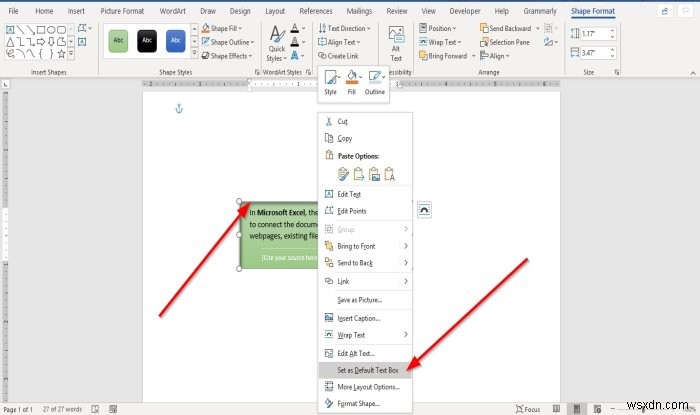Choose Format Shape menu item
The height and width of the screenshot is (415, 700).
point(365,403)
